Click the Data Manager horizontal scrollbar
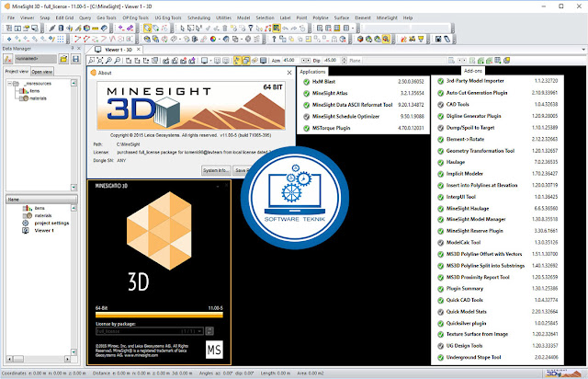 click(40, 360)
